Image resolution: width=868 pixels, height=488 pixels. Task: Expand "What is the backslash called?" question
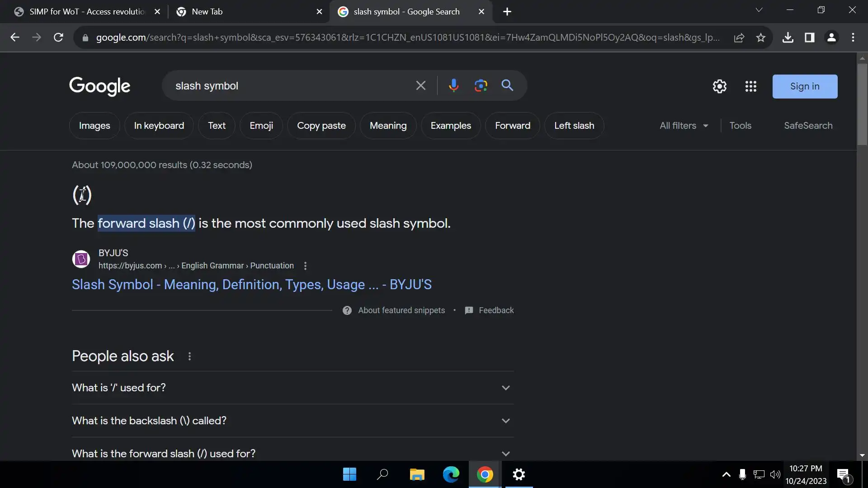coord(292,421)
